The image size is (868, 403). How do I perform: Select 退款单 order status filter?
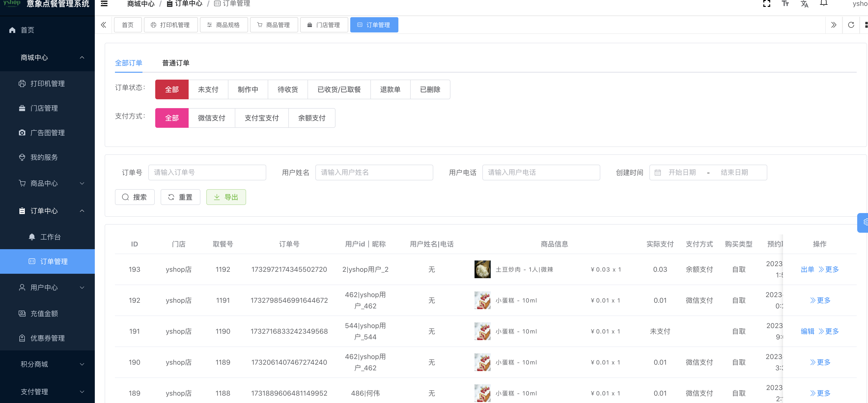(x=390, y=90)
